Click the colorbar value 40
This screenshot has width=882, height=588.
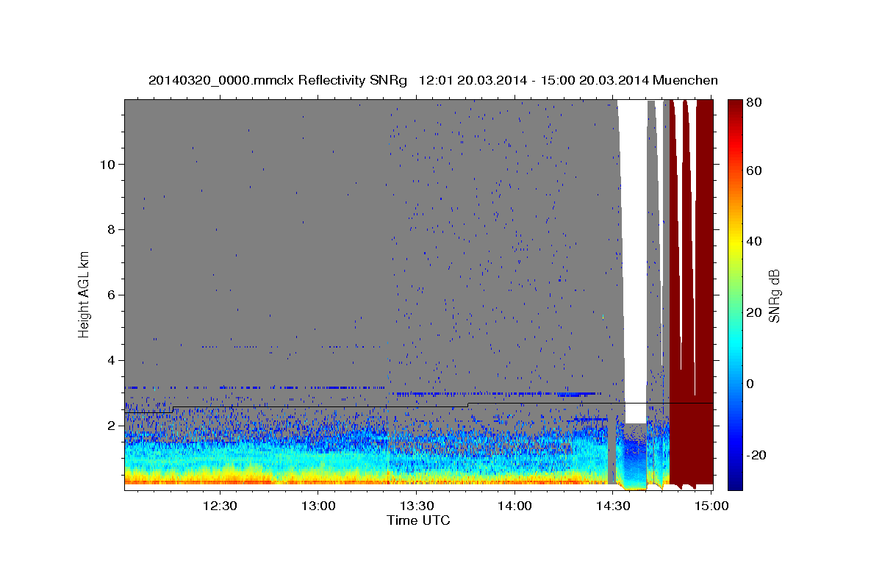click(x=754, y=241)
